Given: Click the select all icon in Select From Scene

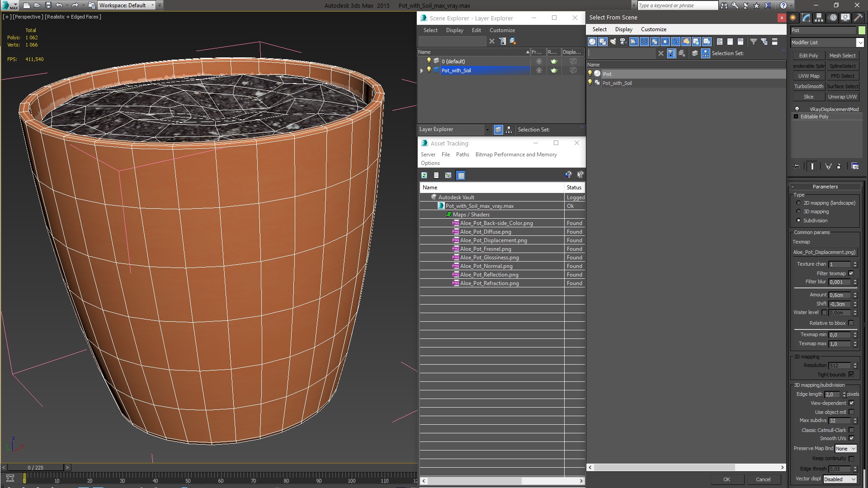Looking at the screenshot, I should tap(720, 42).
